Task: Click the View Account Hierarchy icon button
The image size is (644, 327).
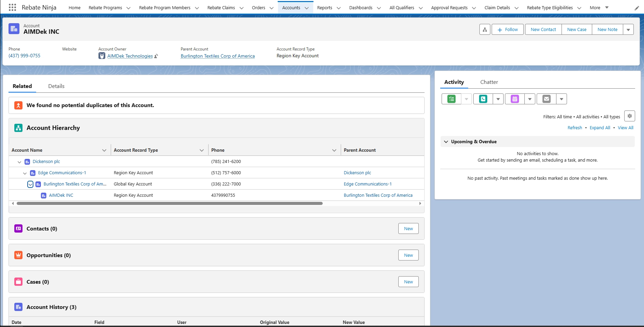Action: (x=485, y=30)
